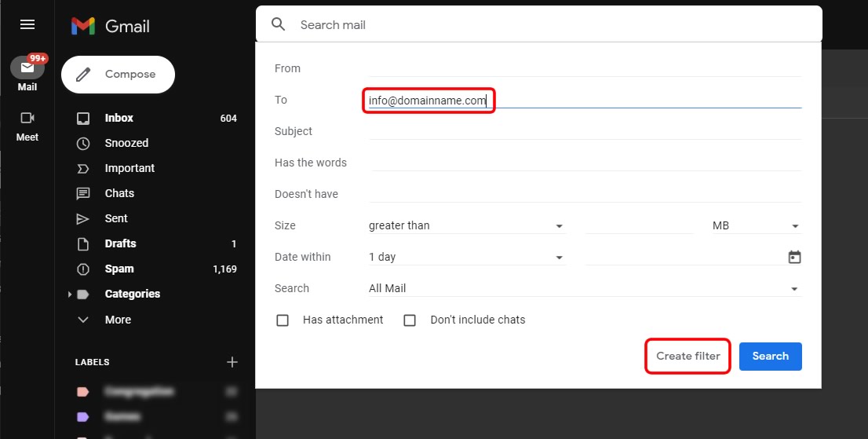Open the main menu hamburger icon
The height and width of the screenshot is (439, 868).
click(27, 24)
